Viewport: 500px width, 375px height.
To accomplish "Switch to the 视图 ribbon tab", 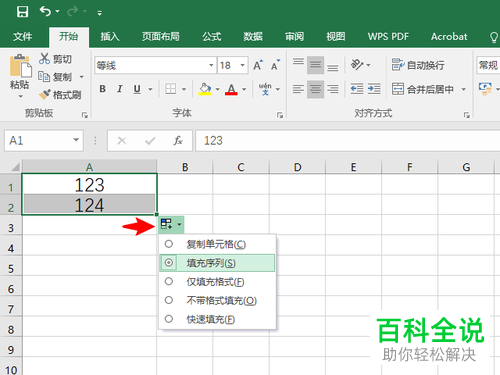I will point(336,36).
